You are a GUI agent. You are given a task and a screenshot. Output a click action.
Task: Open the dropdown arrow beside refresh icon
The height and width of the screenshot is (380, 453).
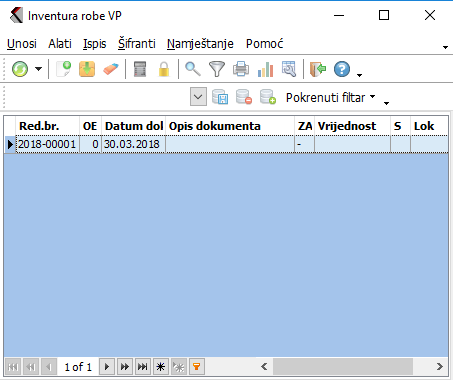[x=39, y=69]
